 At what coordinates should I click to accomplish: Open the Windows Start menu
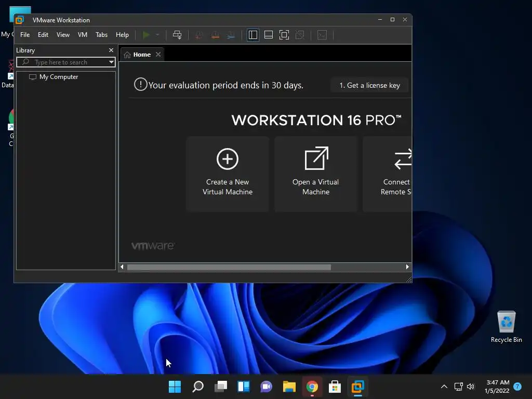click(175, 387)
